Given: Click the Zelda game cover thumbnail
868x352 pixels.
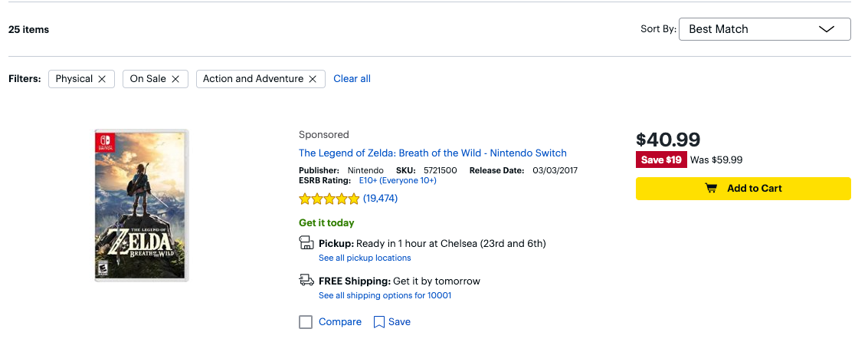Looking at the screenshot, I should pyautogui.click(x=142, y=206).
